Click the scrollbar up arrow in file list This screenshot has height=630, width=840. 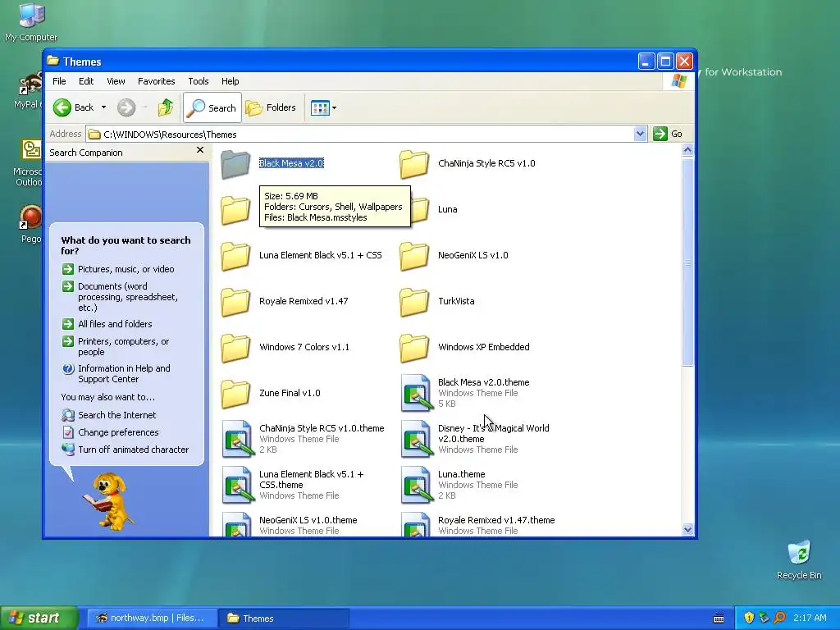688,150
